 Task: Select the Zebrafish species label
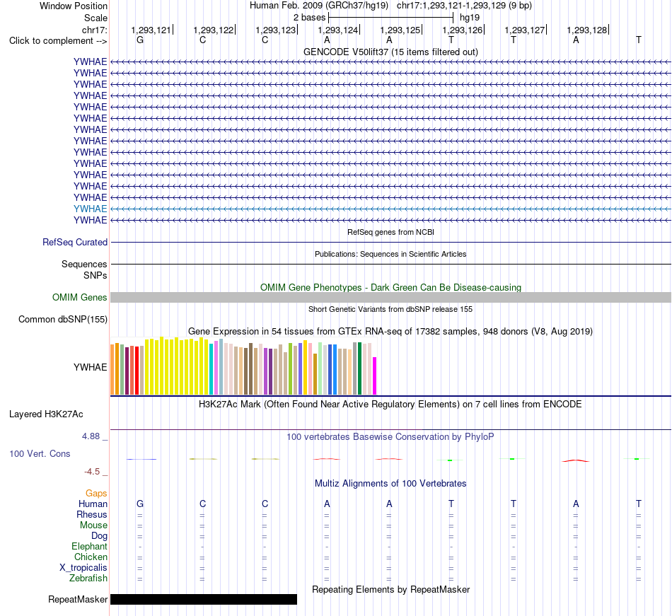[88, 579]
